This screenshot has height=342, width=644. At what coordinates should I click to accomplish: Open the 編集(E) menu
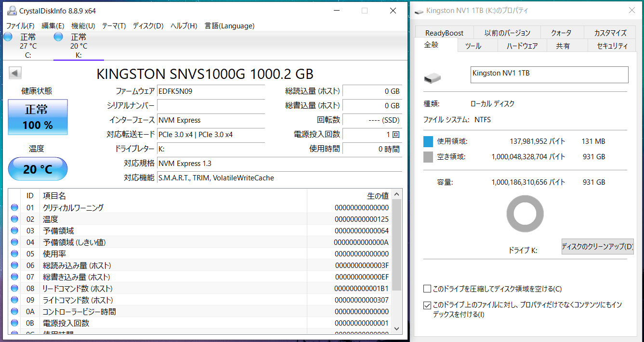[53, 26]
